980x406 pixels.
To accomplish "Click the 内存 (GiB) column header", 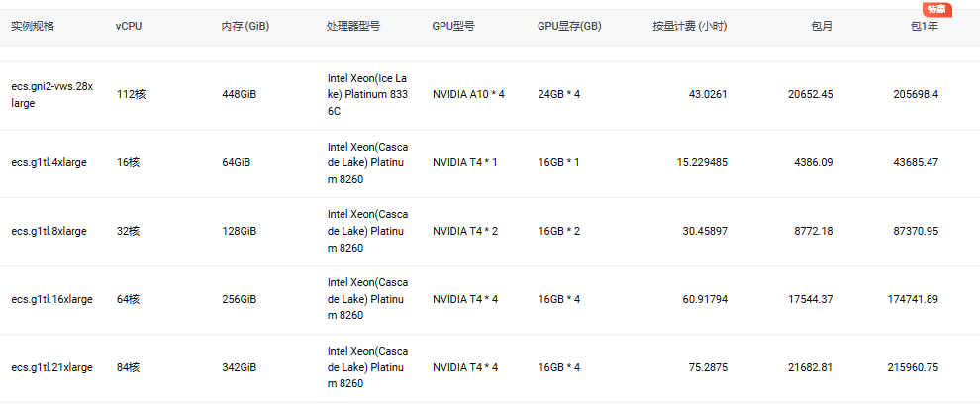I will click(245, 27).
